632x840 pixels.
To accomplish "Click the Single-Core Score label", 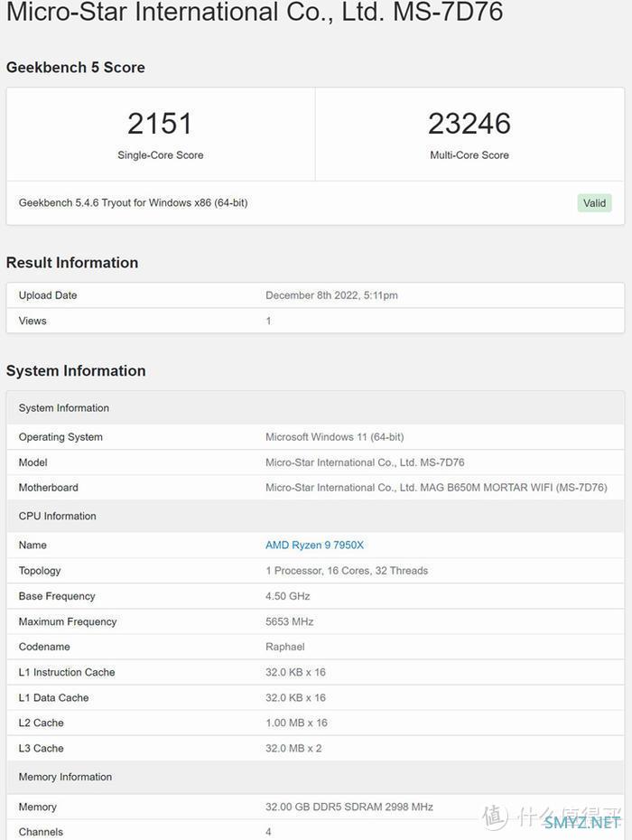I will tap(160, 154).
